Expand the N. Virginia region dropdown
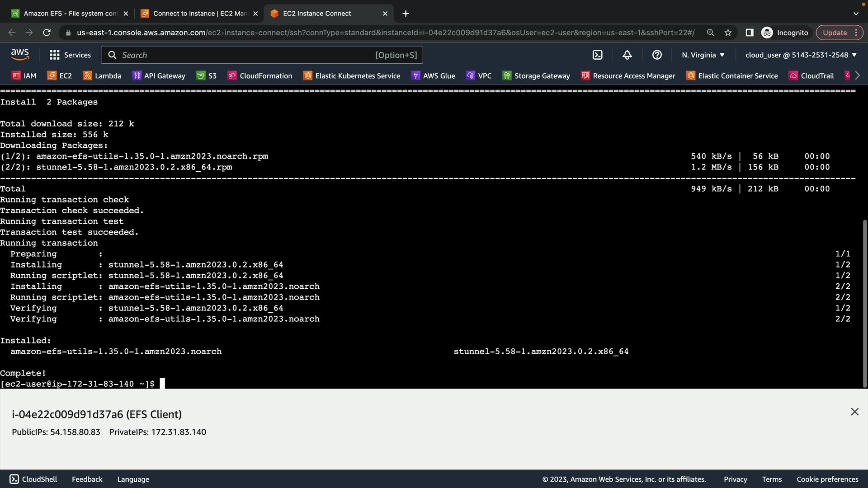Screen dimensions: 868x488 (703, 55)
